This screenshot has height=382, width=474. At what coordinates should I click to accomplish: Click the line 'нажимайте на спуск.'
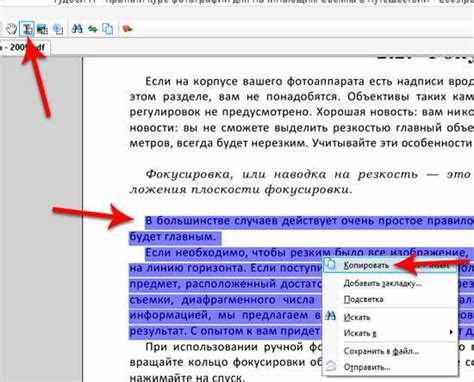pos(187,378)
